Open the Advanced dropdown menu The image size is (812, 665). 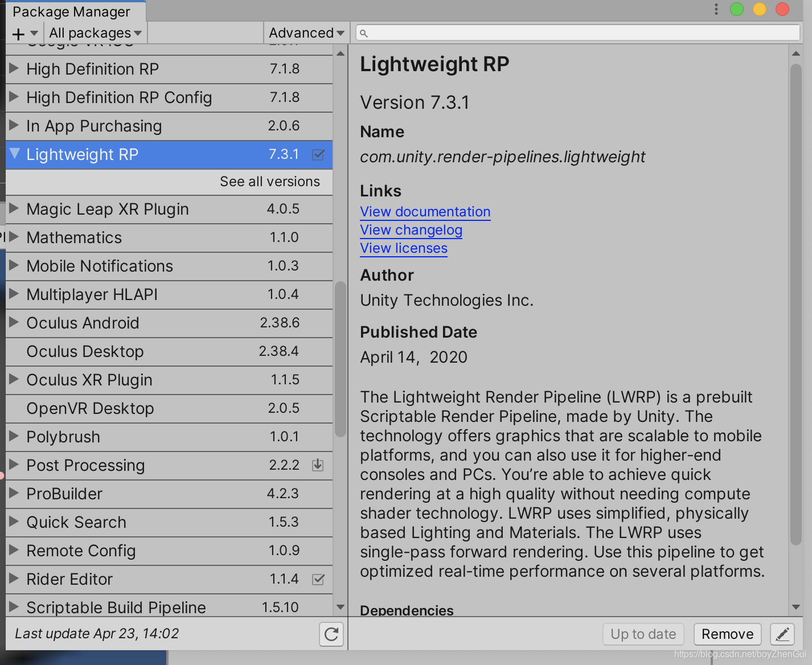[x=306, y=33]
